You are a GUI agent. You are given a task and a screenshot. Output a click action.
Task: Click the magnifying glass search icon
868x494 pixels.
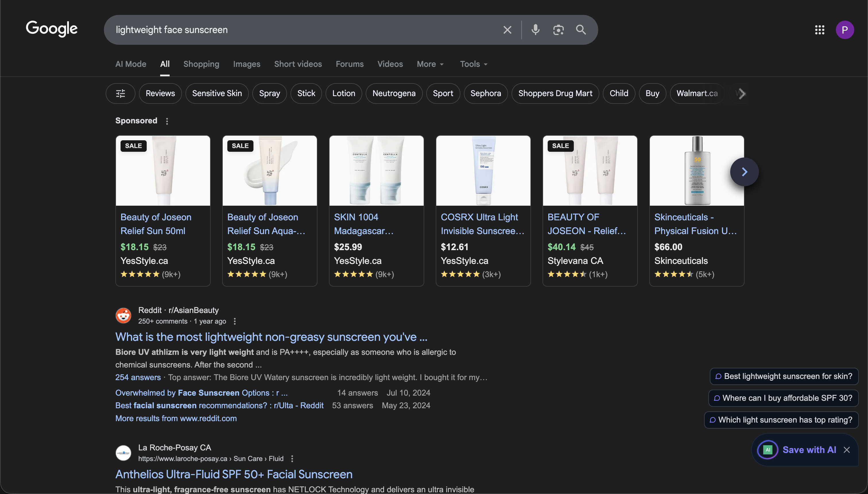click(x=581, y=30)
